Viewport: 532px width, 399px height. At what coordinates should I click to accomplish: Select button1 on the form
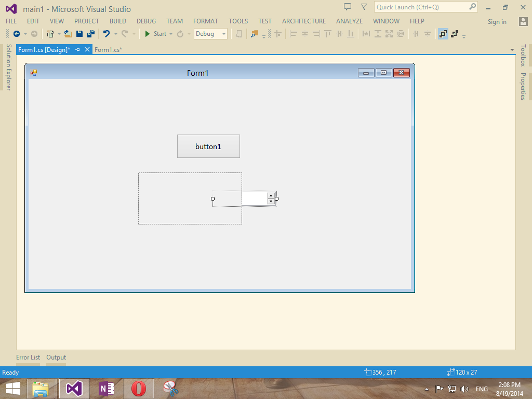coord(208,146)
